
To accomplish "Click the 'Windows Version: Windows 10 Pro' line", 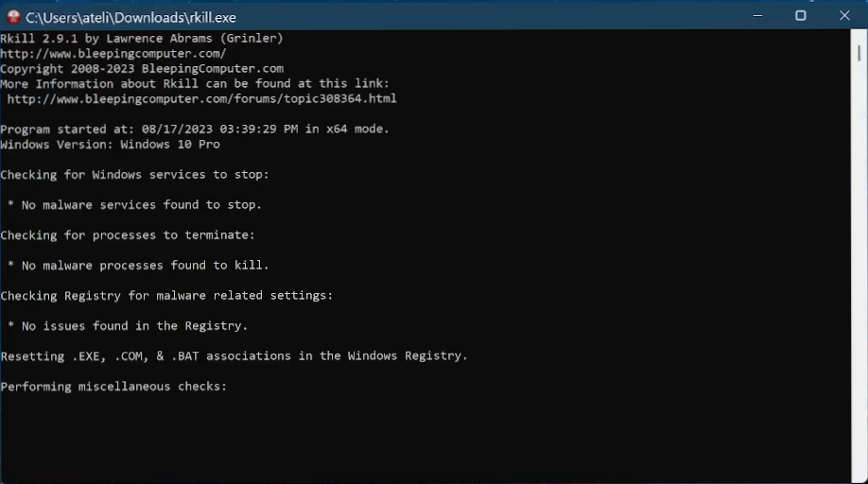I will point(111,145).
